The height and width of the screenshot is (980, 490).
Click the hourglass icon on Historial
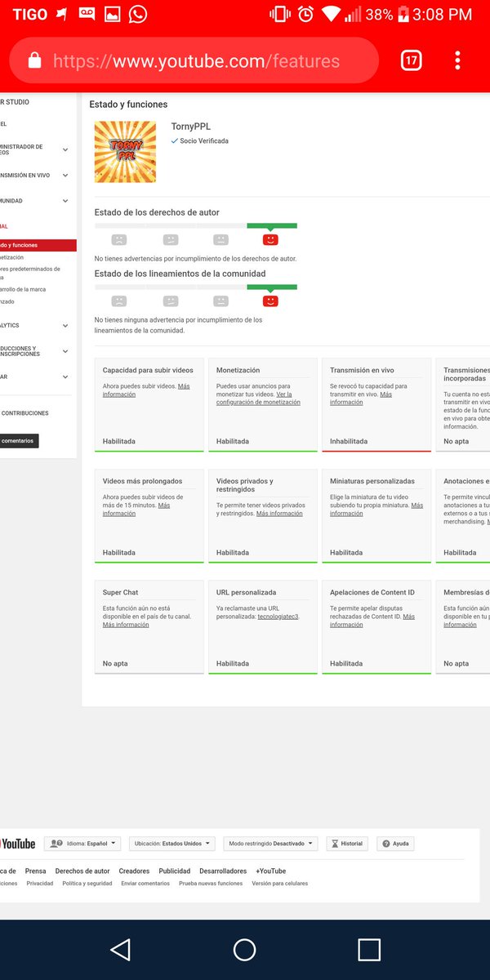tap(334, 844)
